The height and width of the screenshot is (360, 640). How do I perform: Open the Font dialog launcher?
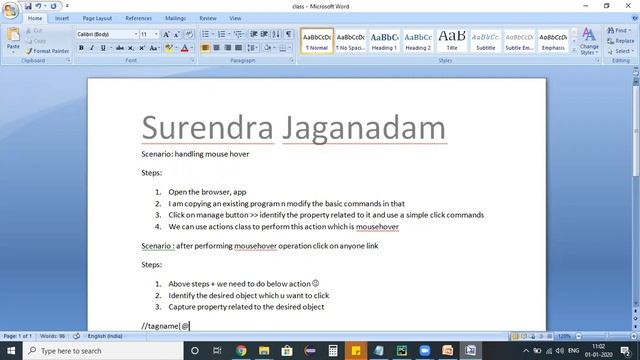pyautogui.click(x=193, y=60)
